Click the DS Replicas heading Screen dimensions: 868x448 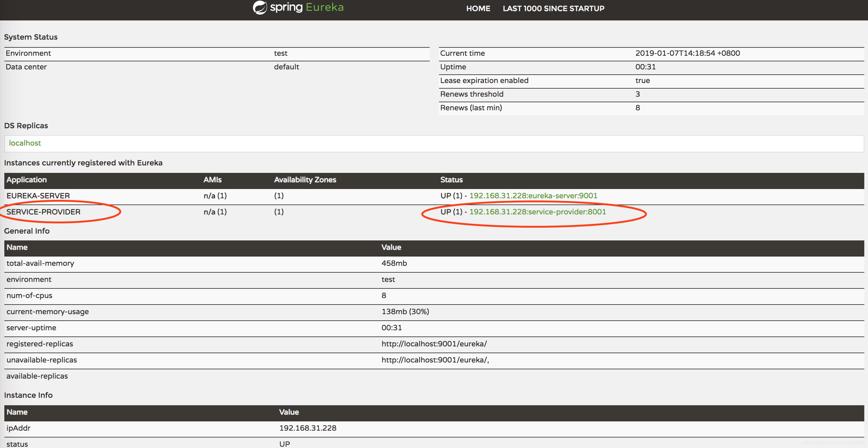(26, 126)
